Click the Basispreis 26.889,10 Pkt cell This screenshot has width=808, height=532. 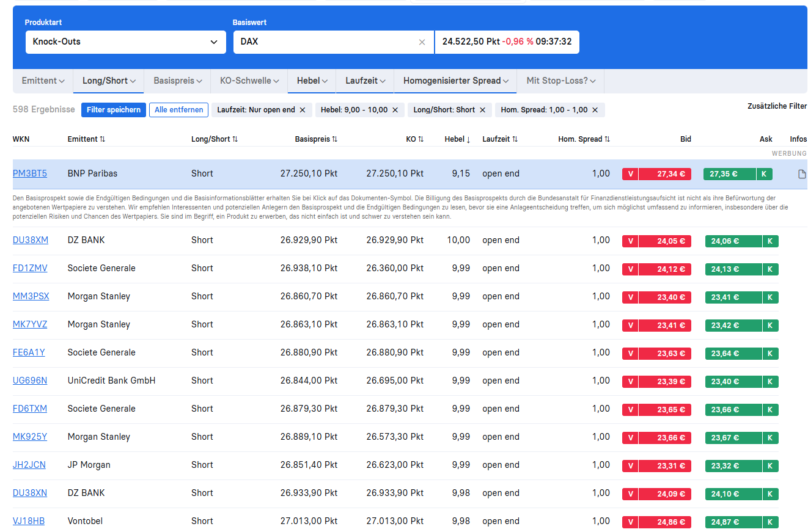[309, 437]
